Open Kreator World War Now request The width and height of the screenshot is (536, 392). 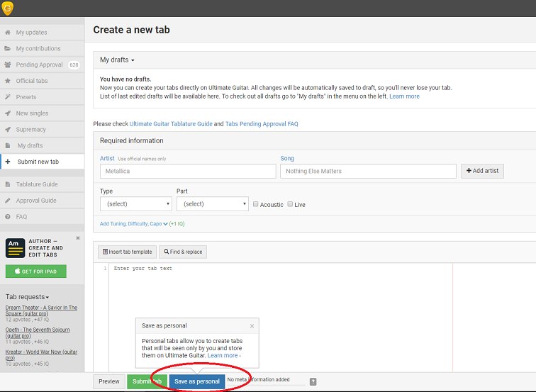(41, 354)
